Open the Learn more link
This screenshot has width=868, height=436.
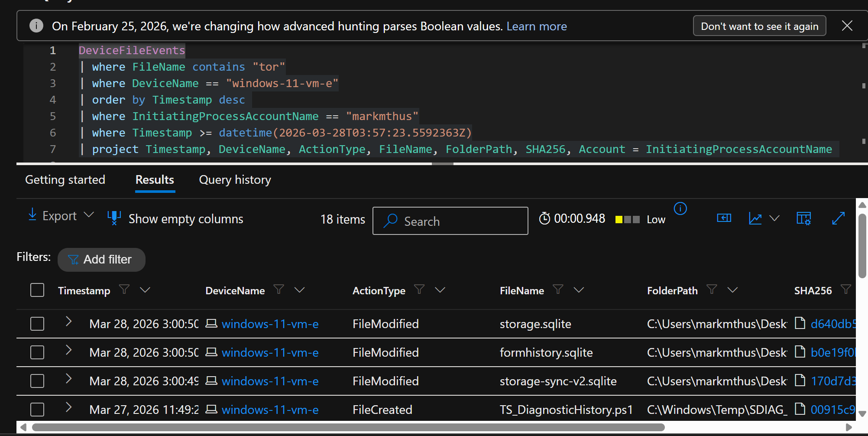click(x=536, y=26)
